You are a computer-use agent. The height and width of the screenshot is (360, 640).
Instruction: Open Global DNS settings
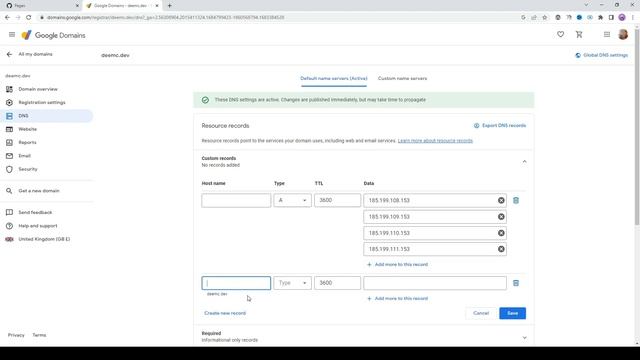tap(601, 55)
